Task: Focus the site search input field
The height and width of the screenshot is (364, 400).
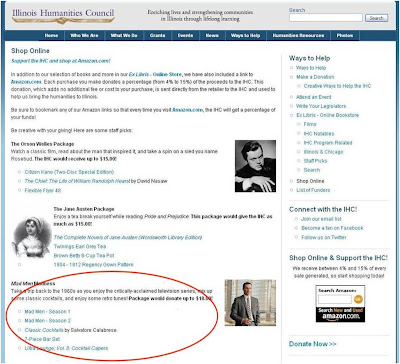Action: coord(326,18)
